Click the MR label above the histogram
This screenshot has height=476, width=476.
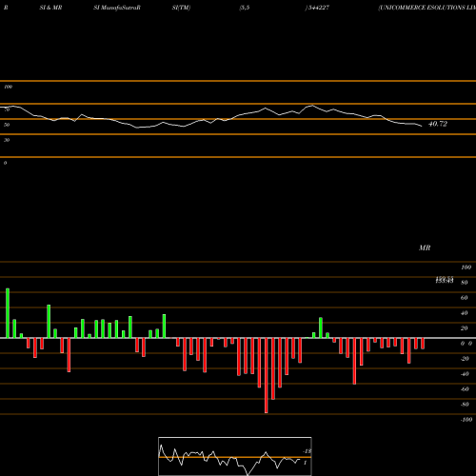point(425,248)
